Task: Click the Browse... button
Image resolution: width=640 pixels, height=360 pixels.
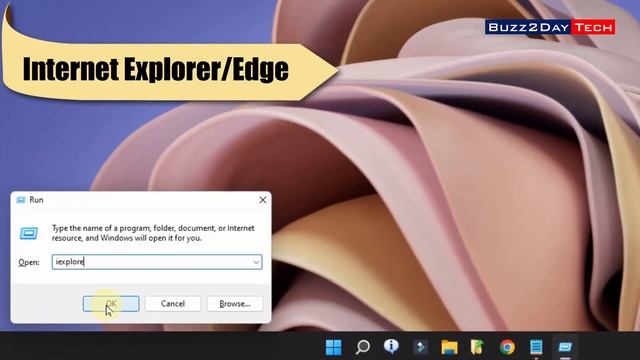Action: click(x=235, y=304)
